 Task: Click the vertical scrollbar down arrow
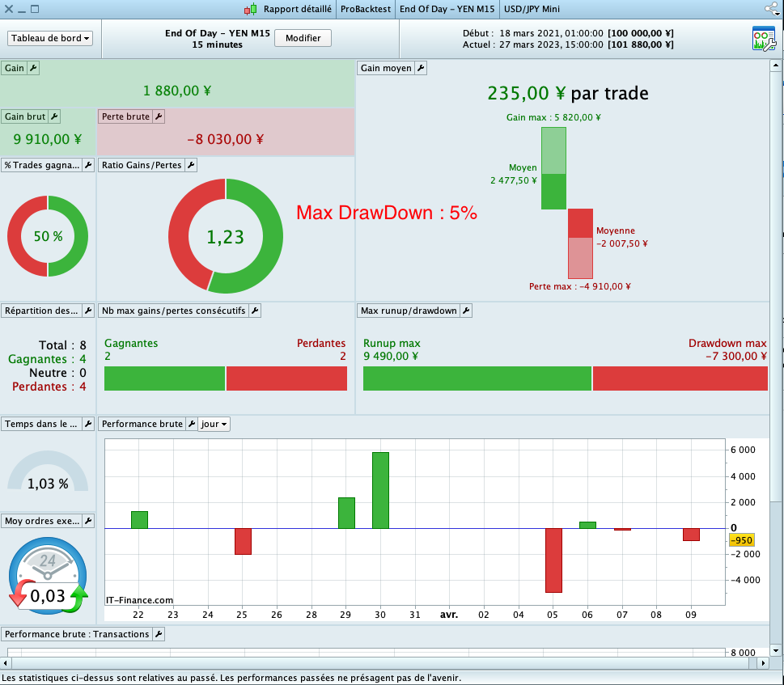[775, 650]
